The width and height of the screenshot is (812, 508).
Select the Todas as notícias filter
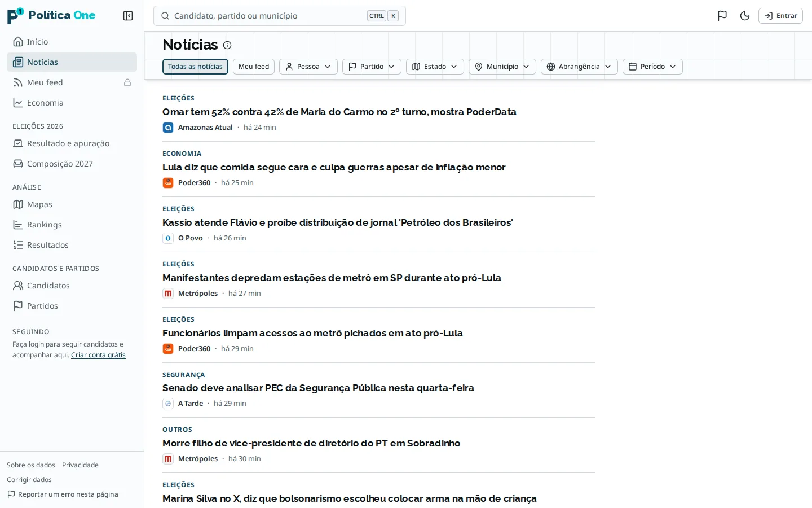(195, 67)
